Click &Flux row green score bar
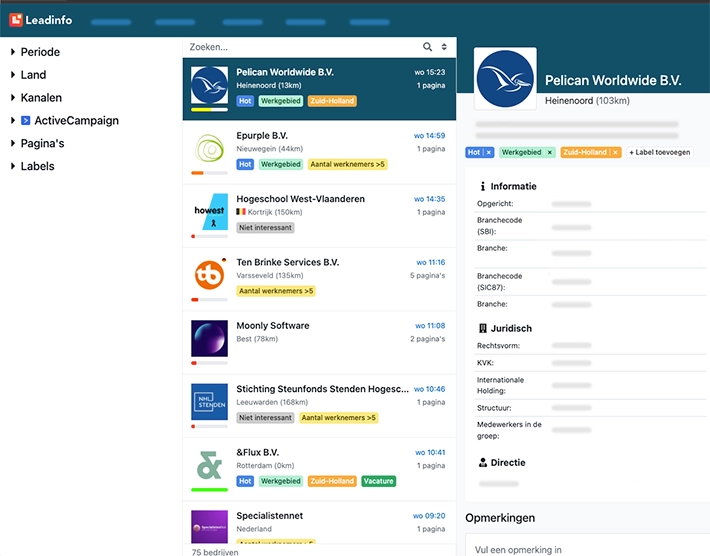This screenshot has height=556, width=710. [209, 490]
